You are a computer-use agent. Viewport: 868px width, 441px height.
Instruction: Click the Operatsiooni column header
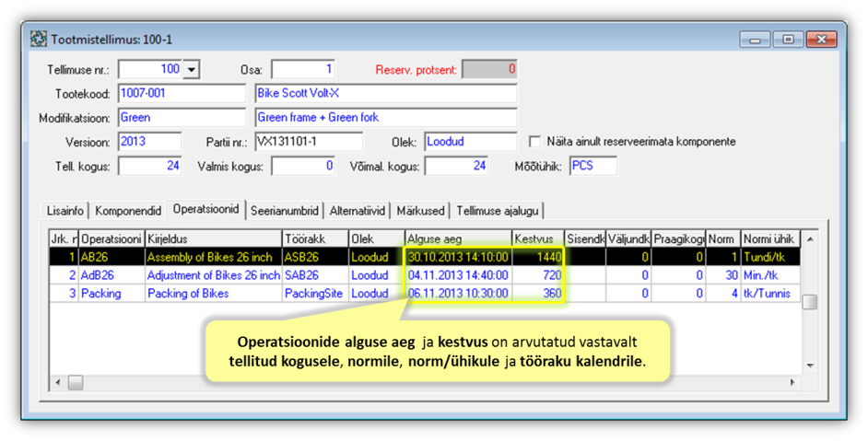coord(111,239)
